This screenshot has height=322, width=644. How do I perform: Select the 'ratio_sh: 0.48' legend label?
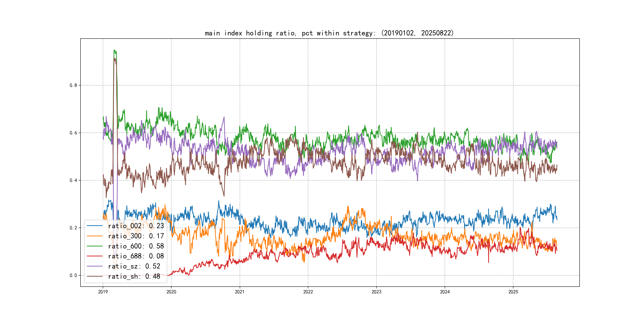(x=134, y=276)
